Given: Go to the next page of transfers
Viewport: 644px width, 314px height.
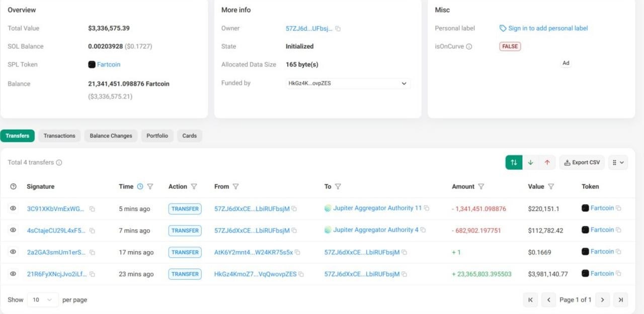Looking at the screenshot, I should (x=602, y=300).
